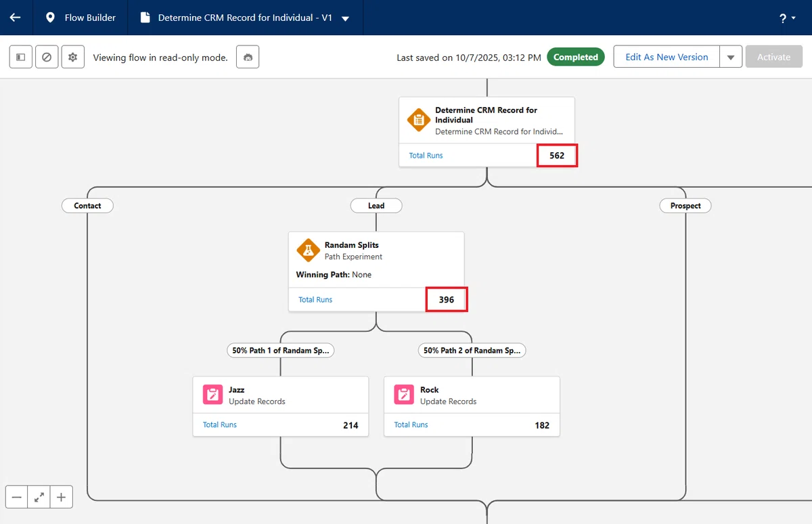The image size is (812, 524).
Task: Select the Lead path label
Action: (x=376, y=206)
